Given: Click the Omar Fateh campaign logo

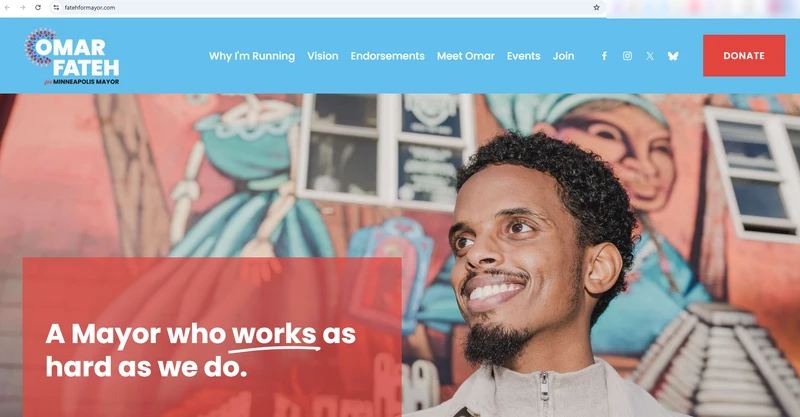Looking at the screenshot, I should pos(72,56).
